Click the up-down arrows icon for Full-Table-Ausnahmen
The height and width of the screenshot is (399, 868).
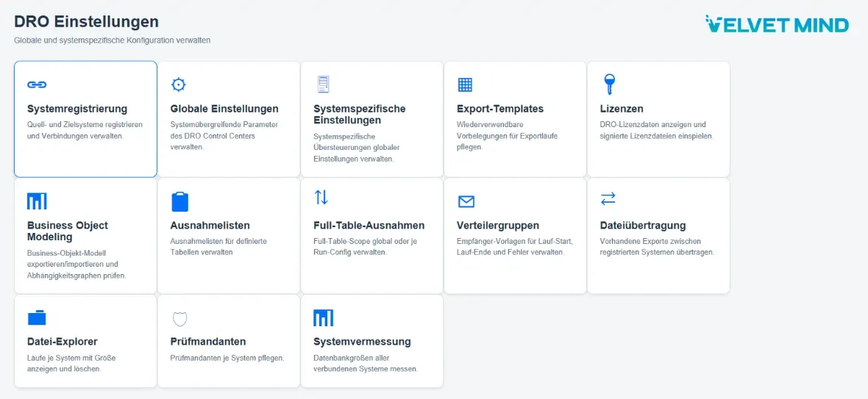(x=321, y=197)
